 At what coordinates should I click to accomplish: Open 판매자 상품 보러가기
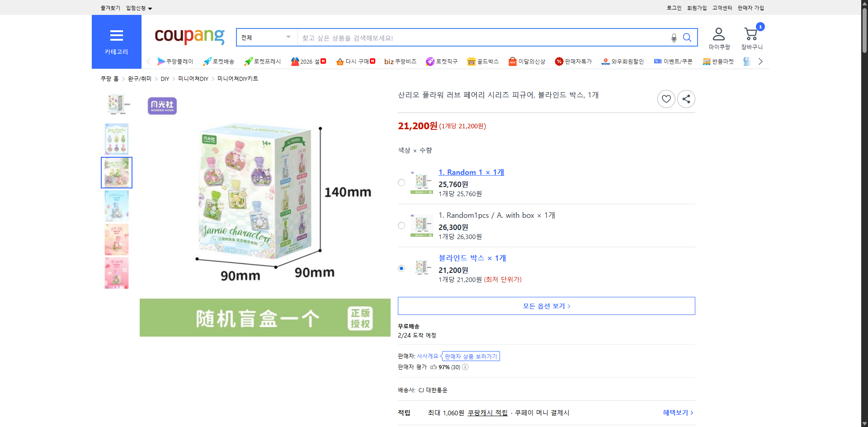[471, 356]
